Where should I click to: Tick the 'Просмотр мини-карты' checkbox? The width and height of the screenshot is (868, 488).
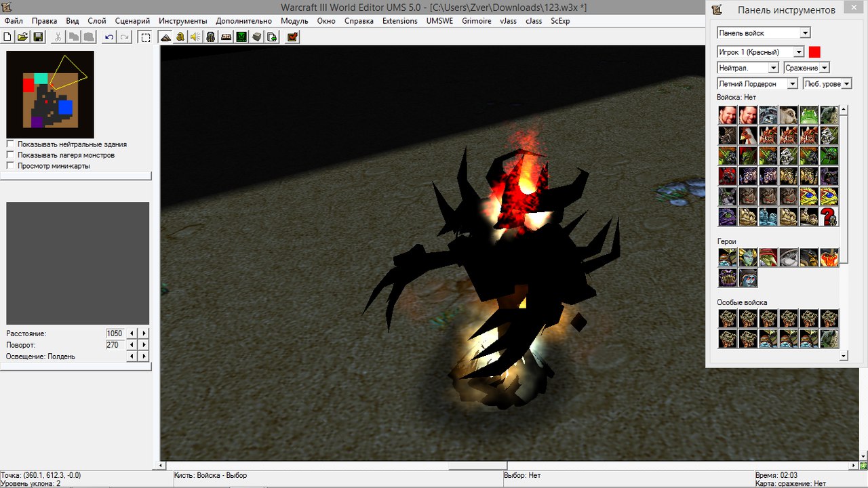(10, 165)
